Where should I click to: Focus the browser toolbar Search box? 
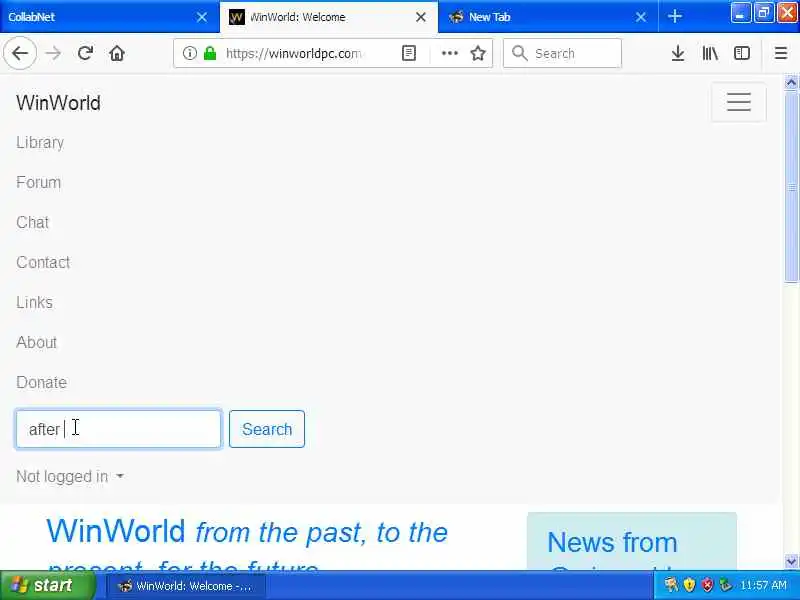tap(562, 53)
